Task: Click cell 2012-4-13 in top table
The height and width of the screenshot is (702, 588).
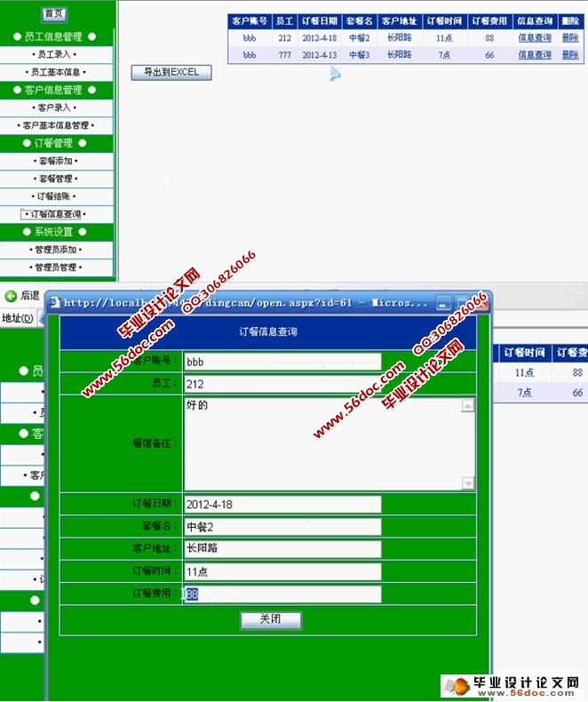Action: pos(320,55)
